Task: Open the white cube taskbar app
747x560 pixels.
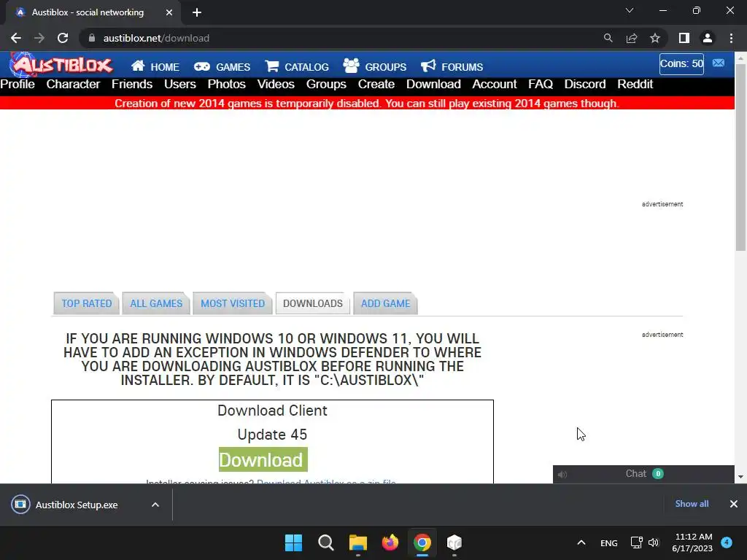Action: [x=454, y=542]
